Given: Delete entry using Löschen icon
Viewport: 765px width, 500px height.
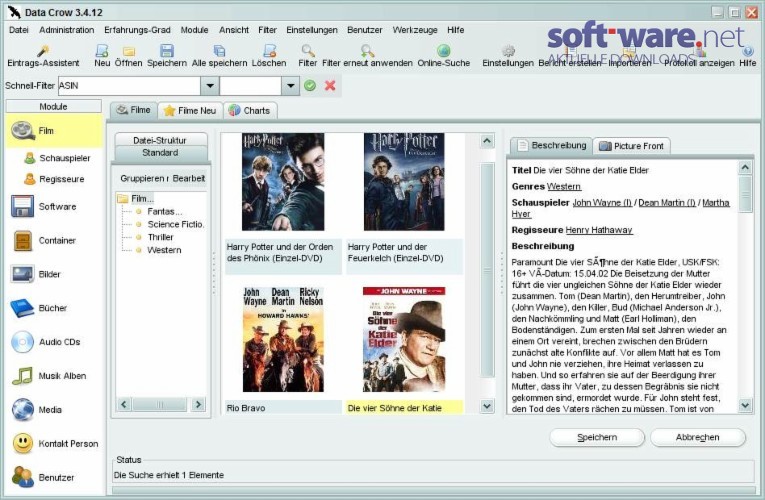Looking at the screenshot, I should coord(269,56).
